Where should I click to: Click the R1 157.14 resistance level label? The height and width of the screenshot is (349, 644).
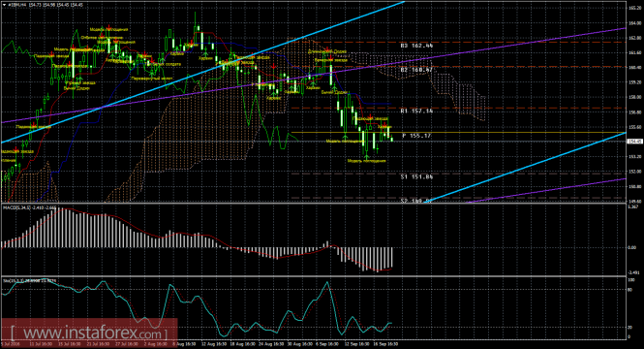pyautogui.click(x=416, y=111)
